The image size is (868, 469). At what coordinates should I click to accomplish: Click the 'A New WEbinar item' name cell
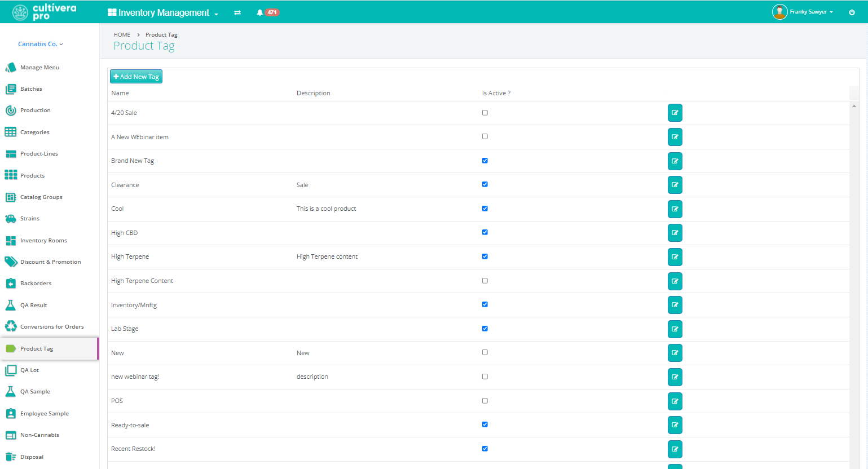(x=140, y=137)
